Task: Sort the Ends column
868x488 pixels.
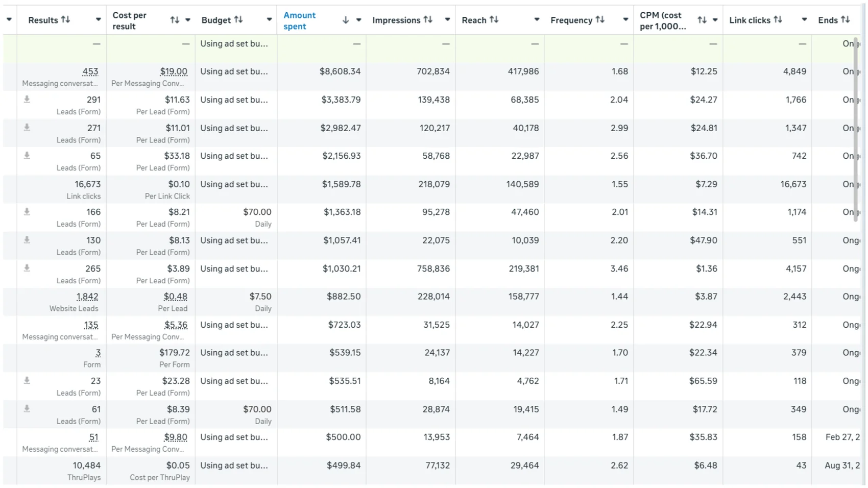Action: [x=846, y=20]
